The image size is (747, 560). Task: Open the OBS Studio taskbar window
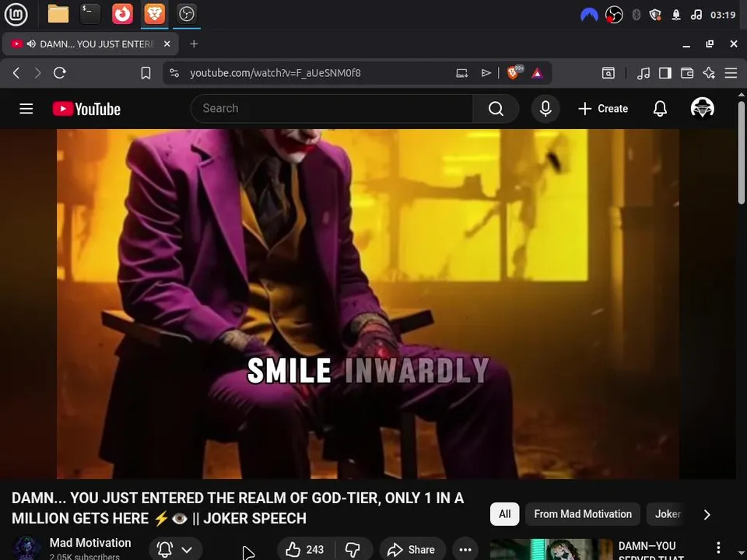point(186,14)
